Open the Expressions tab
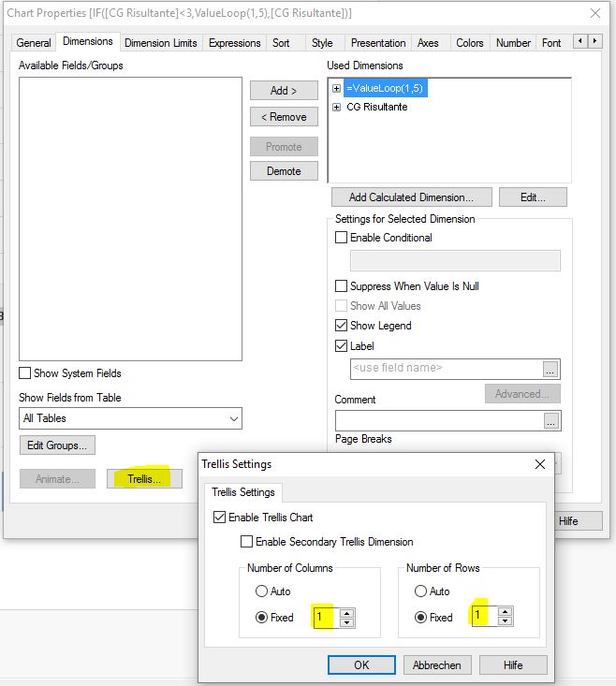616x686 pixels. [x=234, y=43]
